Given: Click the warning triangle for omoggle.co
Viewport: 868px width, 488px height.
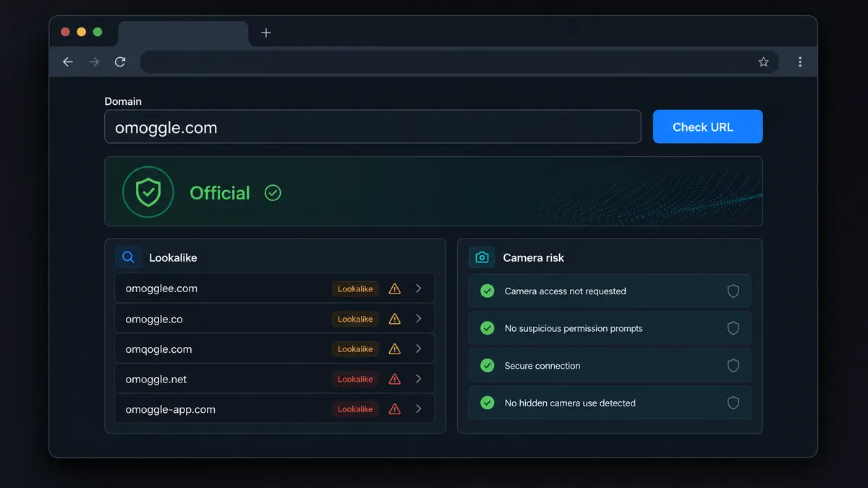Looking at the screenshot, I should (x=394, y=319).
